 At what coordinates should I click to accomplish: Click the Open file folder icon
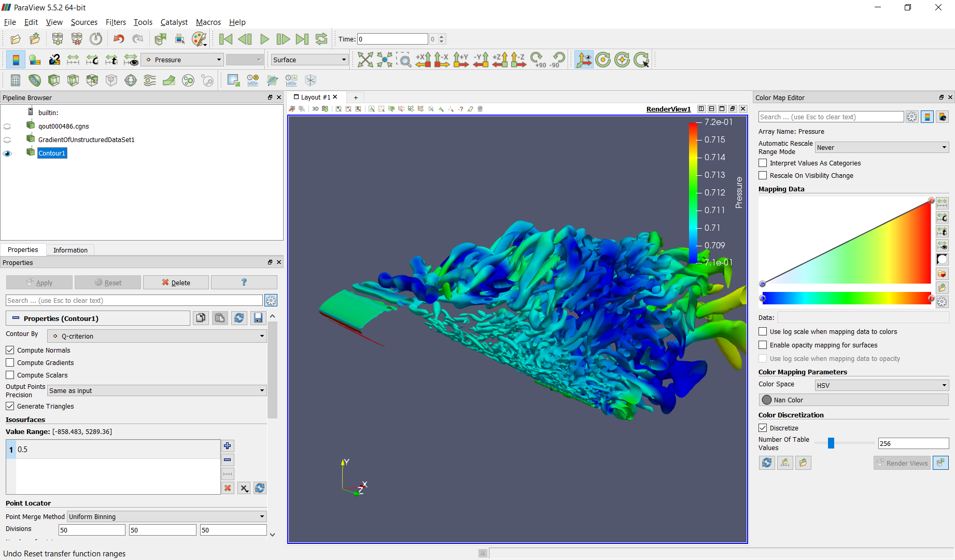pos(16,39)
